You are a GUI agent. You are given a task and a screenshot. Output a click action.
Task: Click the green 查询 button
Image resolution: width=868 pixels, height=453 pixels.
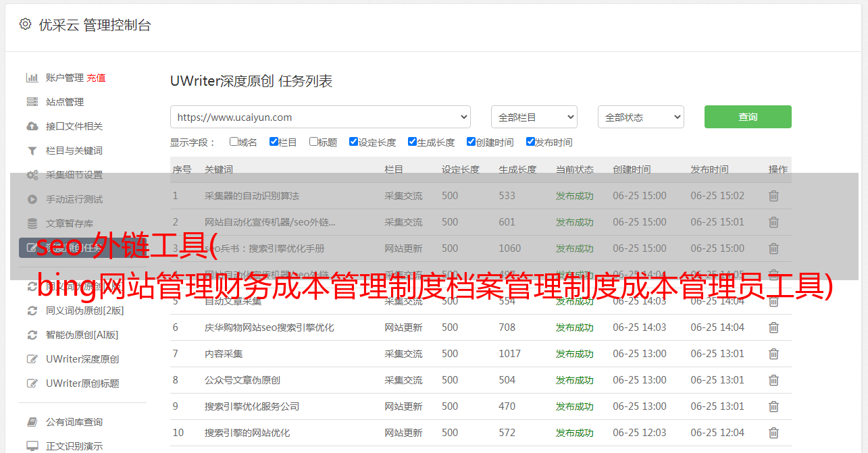(748, 117)
